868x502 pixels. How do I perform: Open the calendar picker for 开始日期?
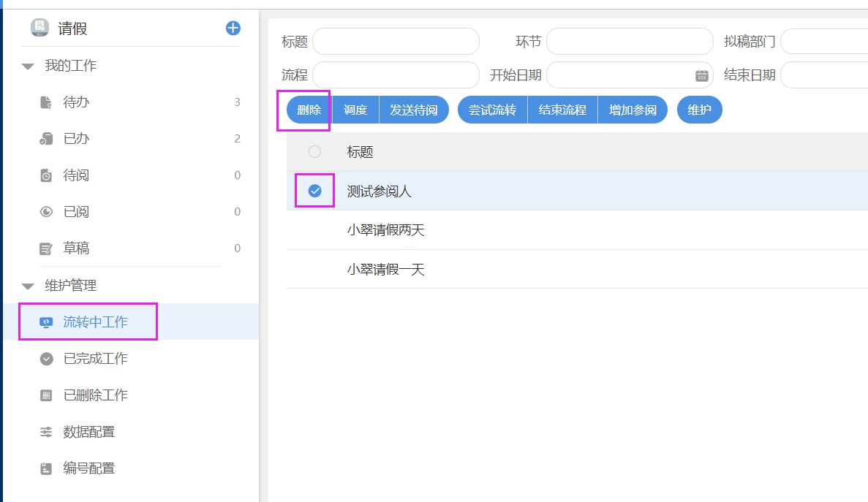point(701,76)
